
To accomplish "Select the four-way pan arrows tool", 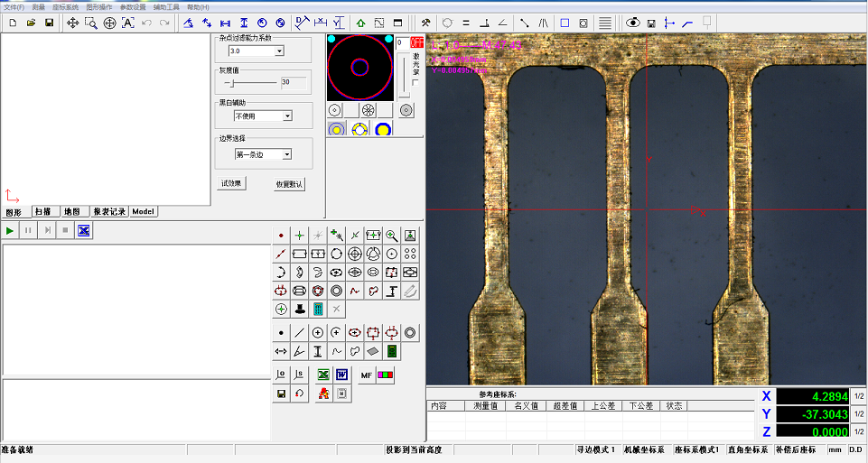I will (72, 23).
